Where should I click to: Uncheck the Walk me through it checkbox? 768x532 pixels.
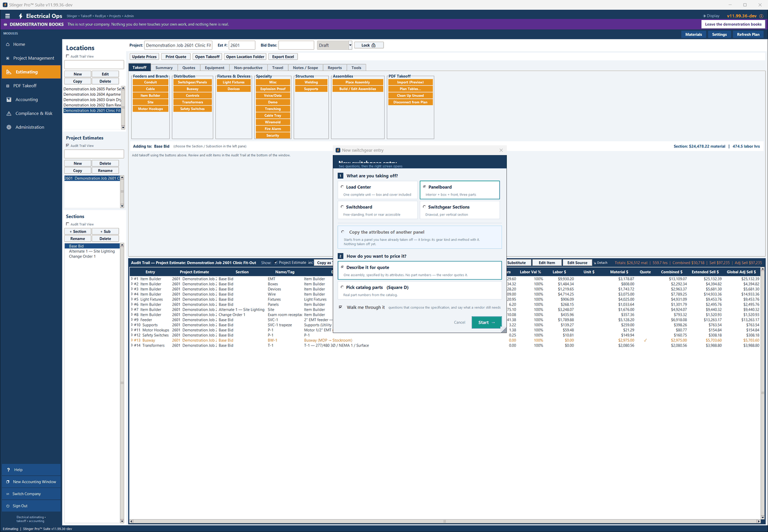point(340,307)
